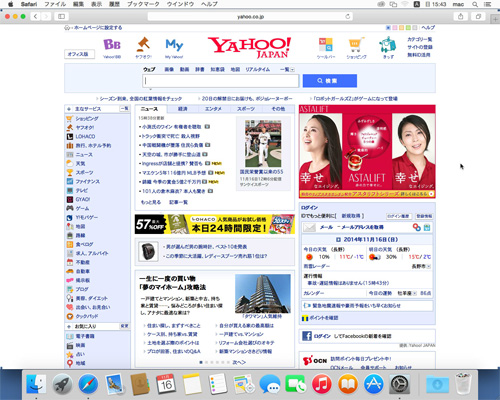
Task: Switch to the スポーツ news tab
Action: click(246, 109)
